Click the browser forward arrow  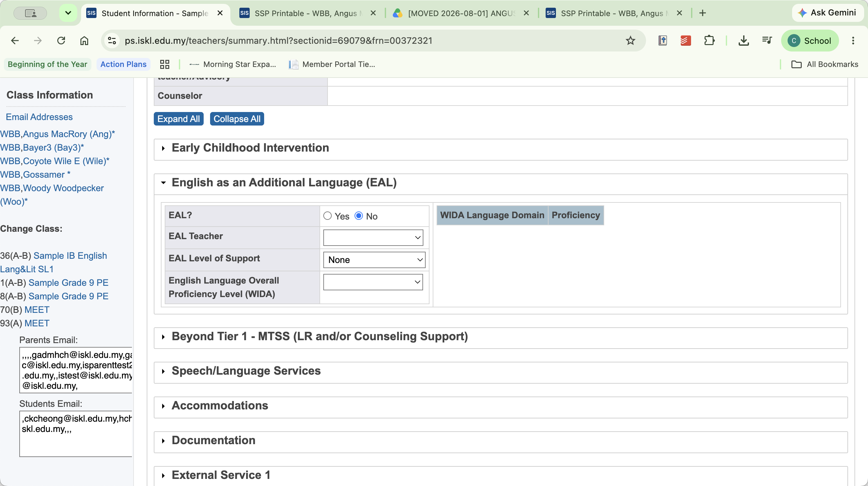click(38, 41)
